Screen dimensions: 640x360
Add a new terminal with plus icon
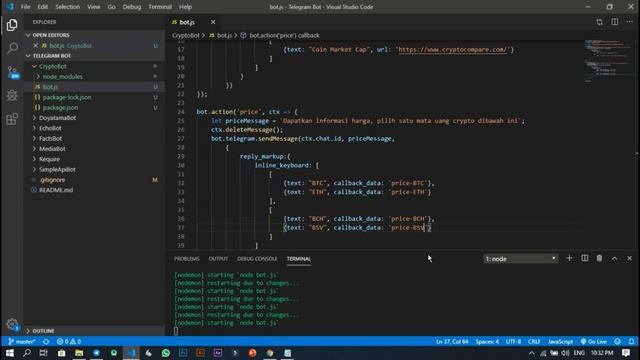click(x=569, y=258)
